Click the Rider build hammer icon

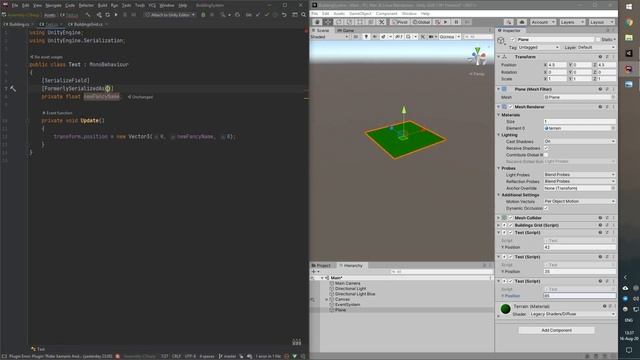(x=88, y=15)
